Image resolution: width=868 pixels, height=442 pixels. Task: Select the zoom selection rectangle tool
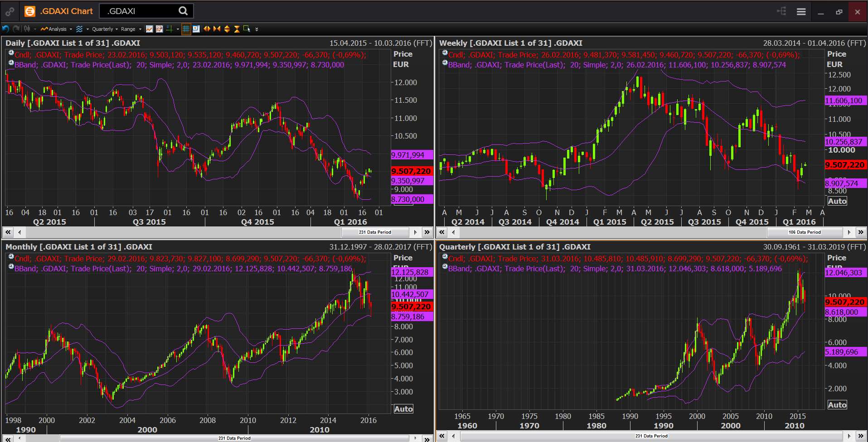click(247, 29)
